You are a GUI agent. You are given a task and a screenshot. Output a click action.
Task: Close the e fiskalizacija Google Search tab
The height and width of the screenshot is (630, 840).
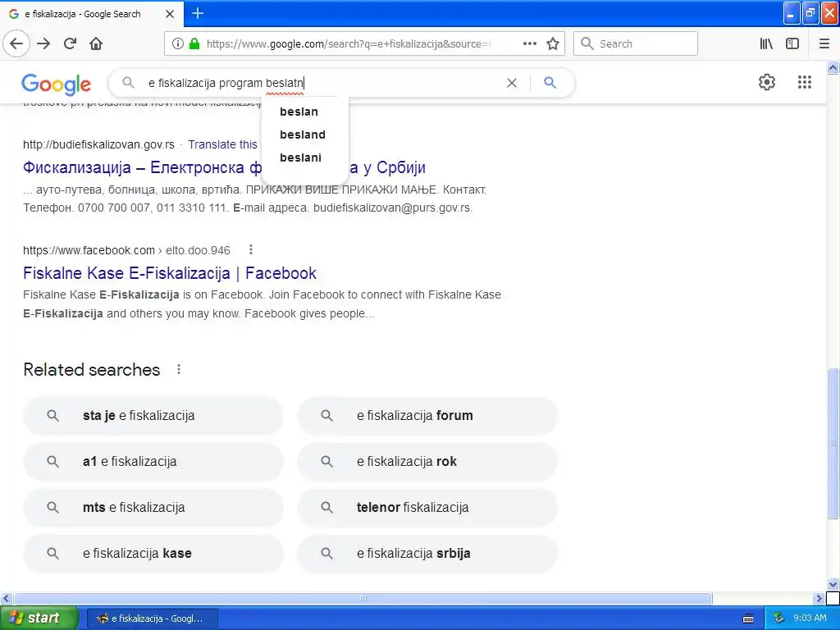click(x=170, y=14)
